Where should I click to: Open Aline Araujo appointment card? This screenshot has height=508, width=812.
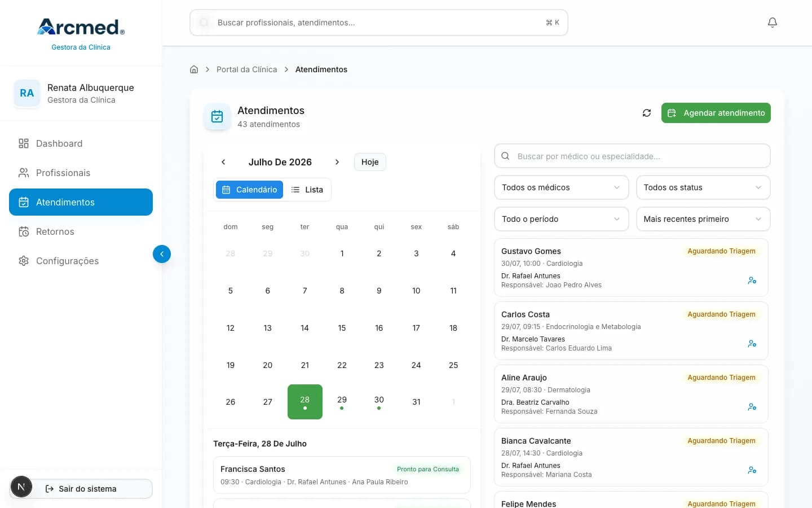(631, 394)
